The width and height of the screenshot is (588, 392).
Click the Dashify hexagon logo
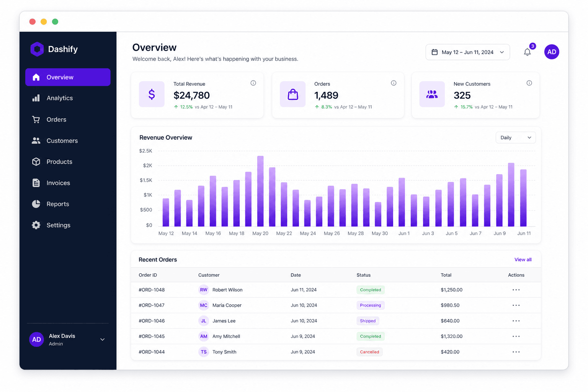37,49
